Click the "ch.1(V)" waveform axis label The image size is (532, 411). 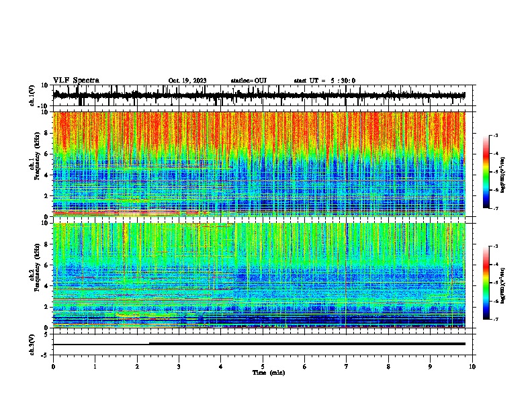[x=32, y=95]
